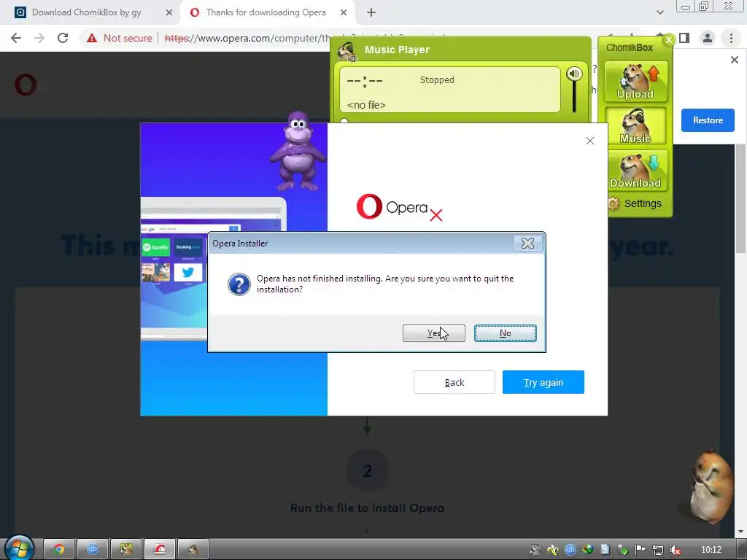
Task: Click the muted volume tray icon
Action: click(x=675, y=550)
